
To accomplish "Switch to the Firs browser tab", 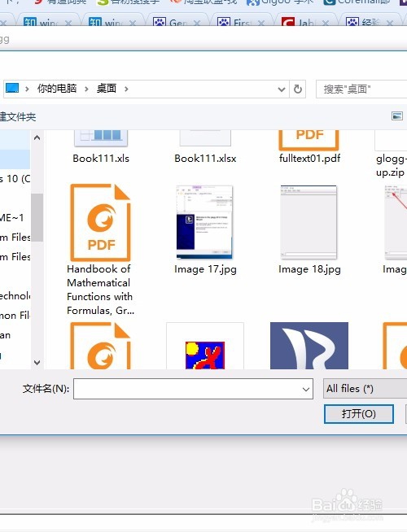I will click(x=242, y=23).
